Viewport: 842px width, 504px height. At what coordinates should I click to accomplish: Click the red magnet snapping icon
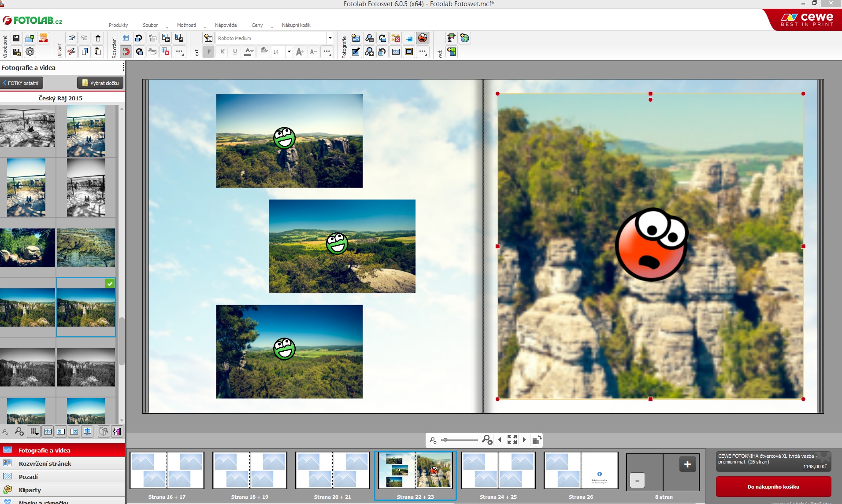click(x=126, y=52)
